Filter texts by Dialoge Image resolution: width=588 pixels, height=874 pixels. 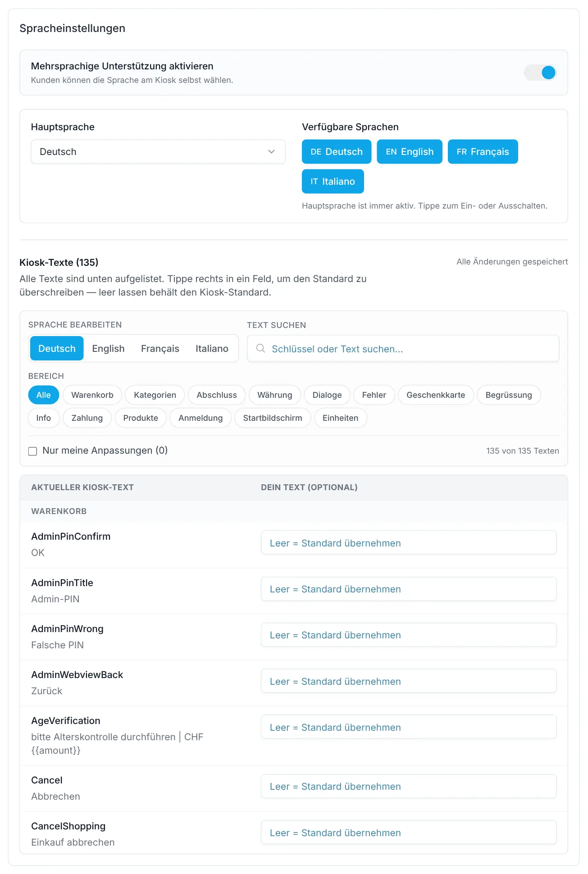[327, 395]
